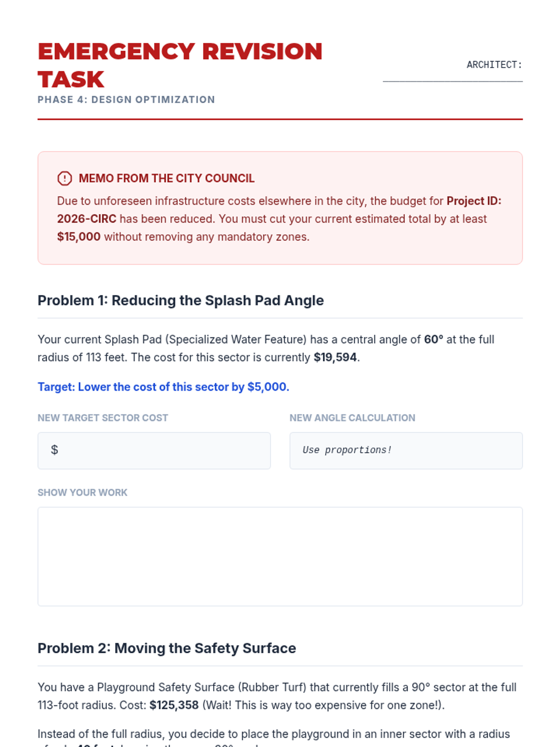Click the Problem 2 Safety Surface heading
This screenshot has width=560, height=747.
click(167, 648)
